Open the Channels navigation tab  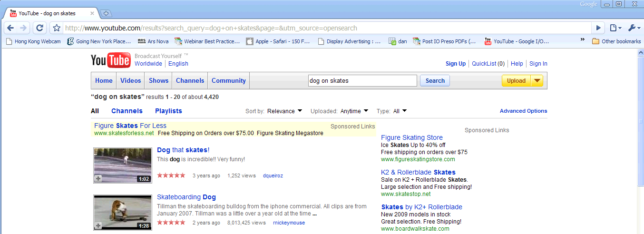click(x=190, y=81)
